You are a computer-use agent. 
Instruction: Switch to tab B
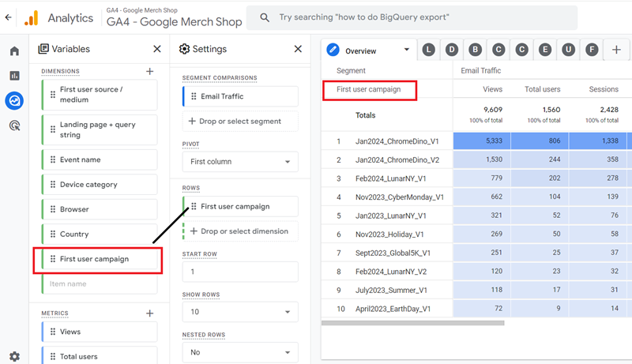point(476,50)
